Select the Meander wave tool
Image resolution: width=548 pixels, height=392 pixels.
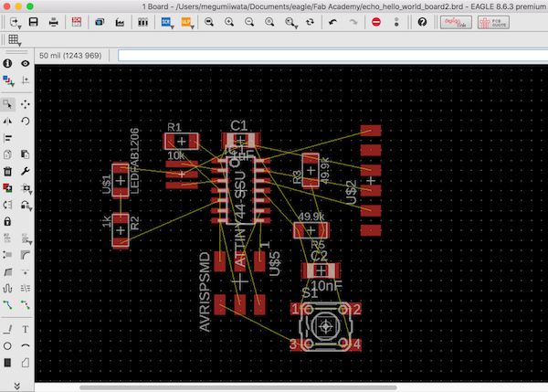pos(7,289)
